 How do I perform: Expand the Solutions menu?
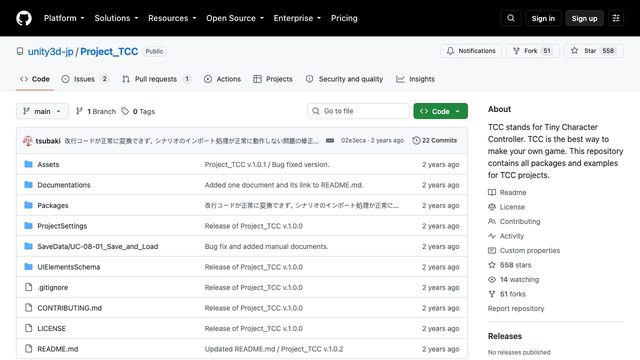click(116, 18)
